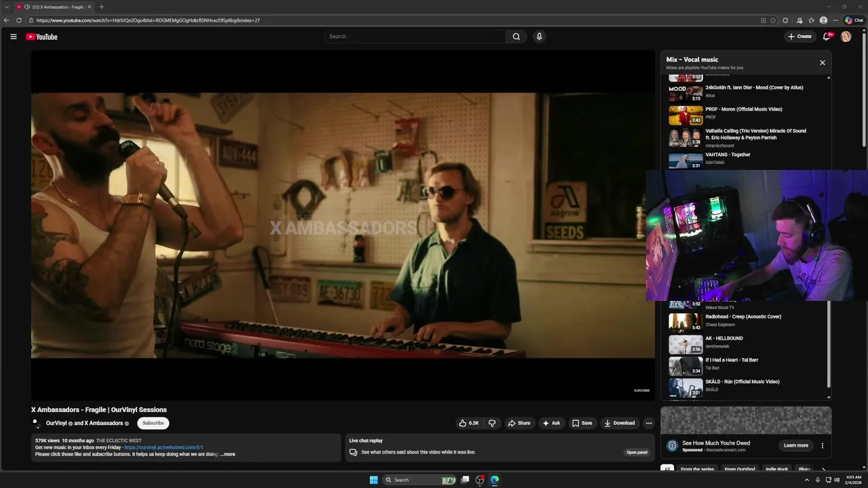Select the Indie Rock chip
The image size is (868, 488).
(777, 469)
